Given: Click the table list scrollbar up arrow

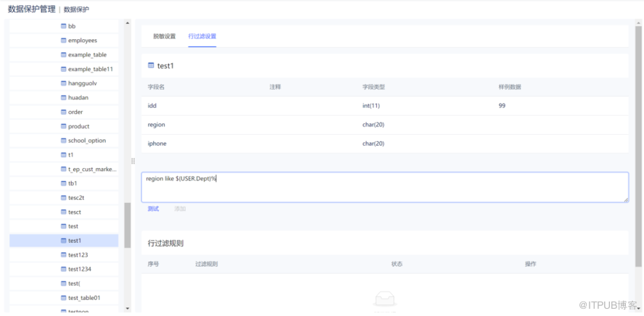Looking at the screenshot, I should [128, 23].
